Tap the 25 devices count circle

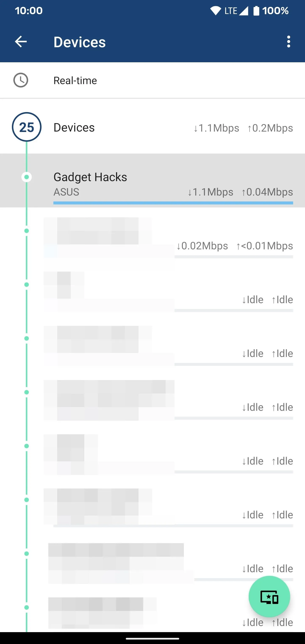[26, 127]
